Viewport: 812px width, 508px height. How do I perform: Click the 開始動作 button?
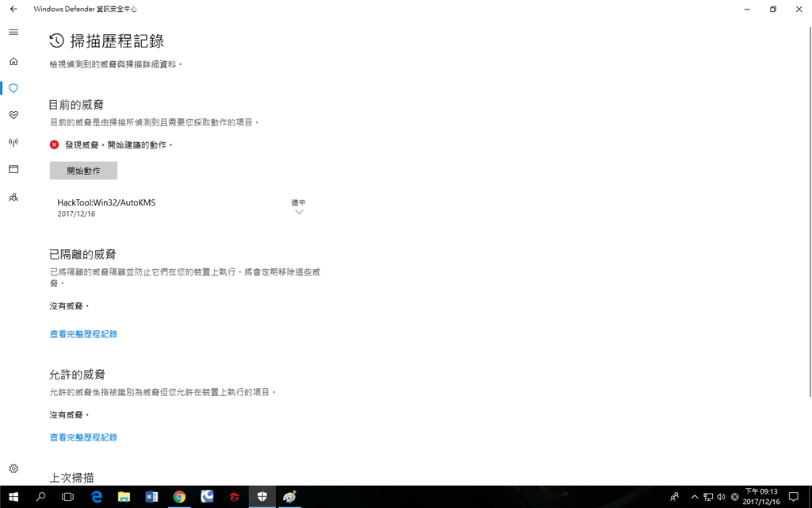pyautogui.click(x=83, y=171)
